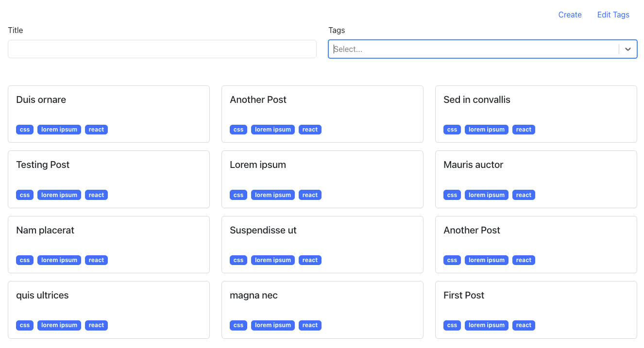This screenshot has width=644, height=348.
Task: Click lorem ipsum tag on Duis ornare card
Action: pyautogui.click(x=59, y=130)
